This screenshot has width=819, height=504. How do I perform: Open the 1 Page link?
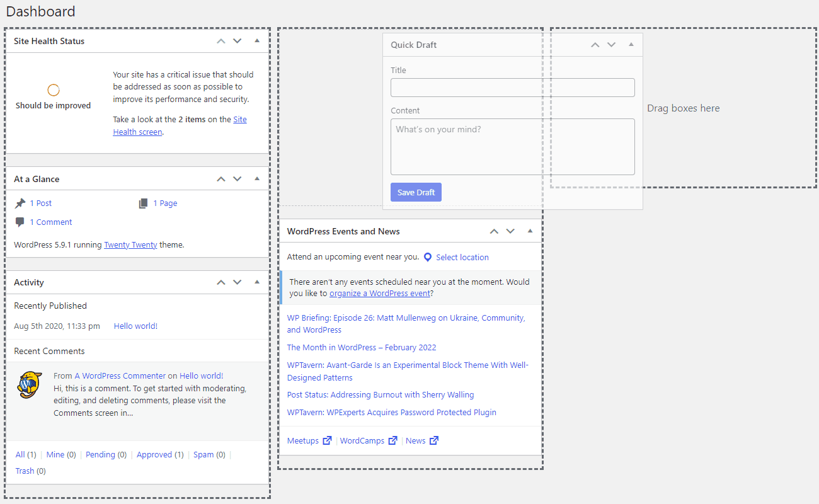165,203
